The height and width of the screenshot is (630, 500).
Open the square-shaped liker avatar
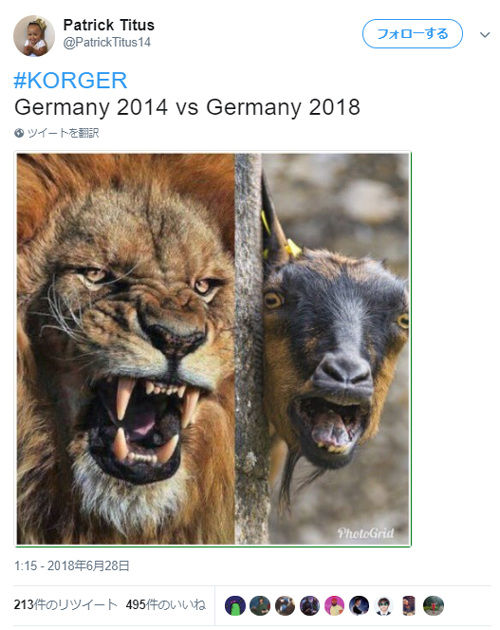click(x=409, y=605)
